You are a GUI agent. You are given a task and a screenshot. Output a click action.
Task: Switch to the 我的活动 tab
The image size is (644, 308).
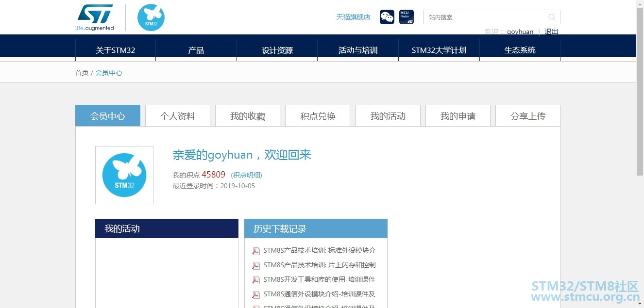(388, 116)
